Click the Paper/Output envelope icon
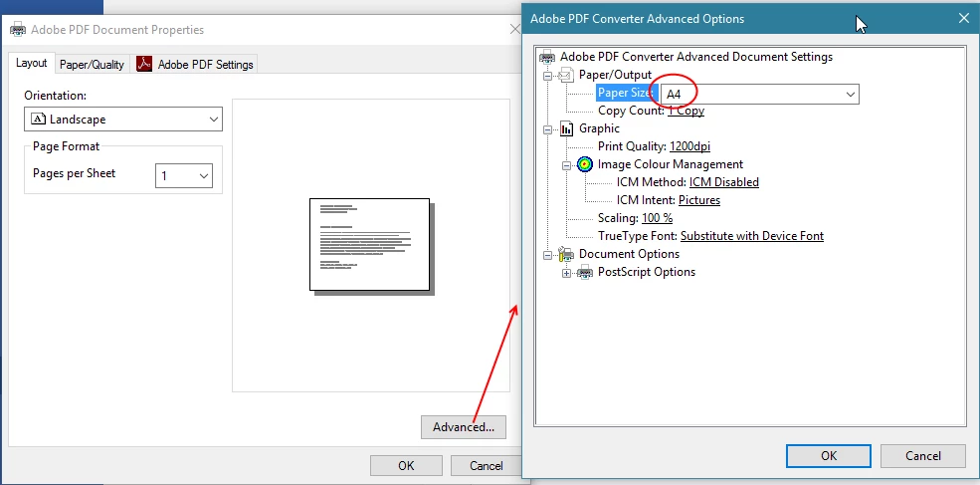This screenshot has height=485, width=980. click(x=566, y=75)
